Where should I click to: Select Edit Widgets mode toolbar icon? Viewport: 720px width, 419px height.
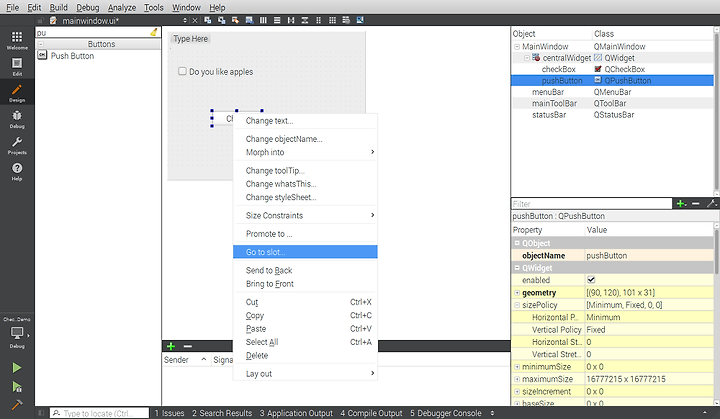pyautogui.click(x=208, y=20)
